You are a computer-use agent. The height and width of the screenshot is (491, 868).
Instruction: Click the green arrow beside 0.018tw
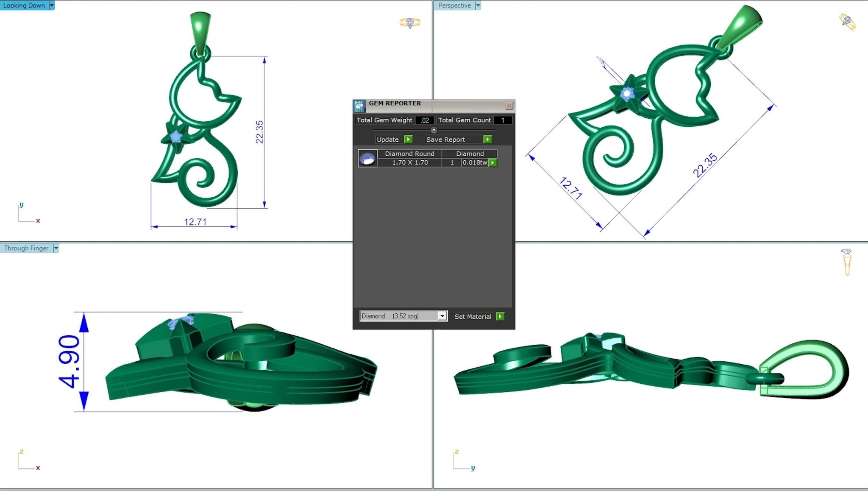tap(492, 163)
